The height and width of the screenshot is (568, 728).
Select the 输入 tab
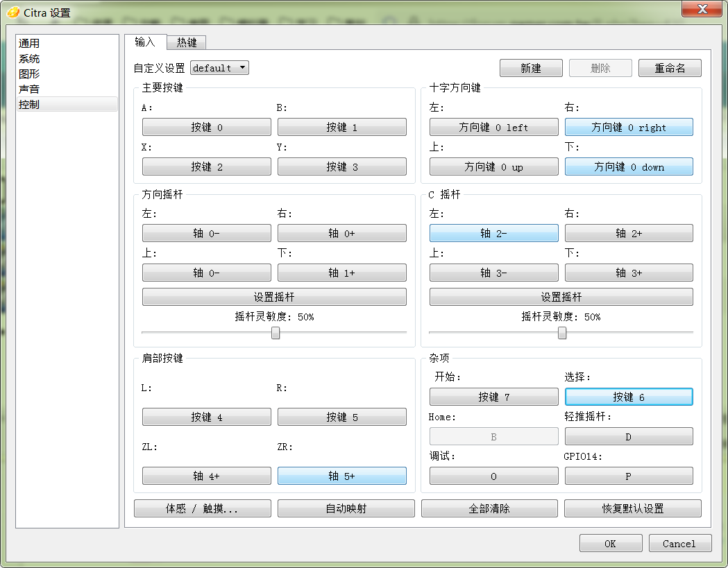(x=145, y=42)
